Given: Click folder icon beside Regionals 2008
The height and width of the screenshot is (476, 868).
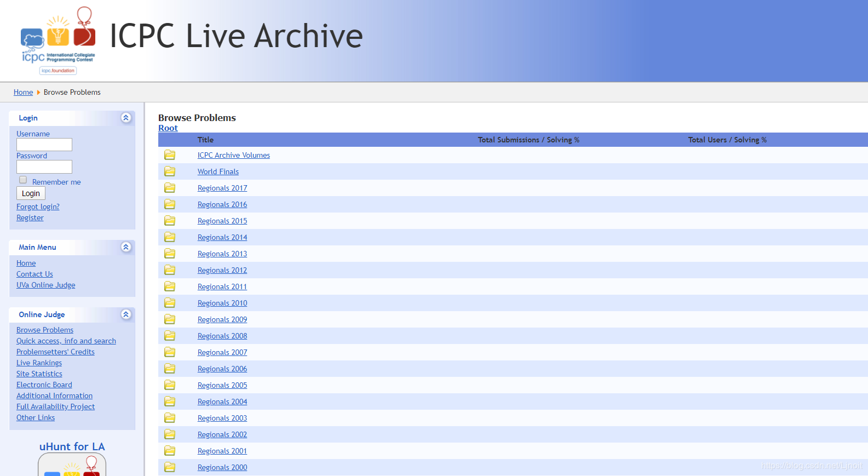Looking at the screenshot, I should 170,336.
